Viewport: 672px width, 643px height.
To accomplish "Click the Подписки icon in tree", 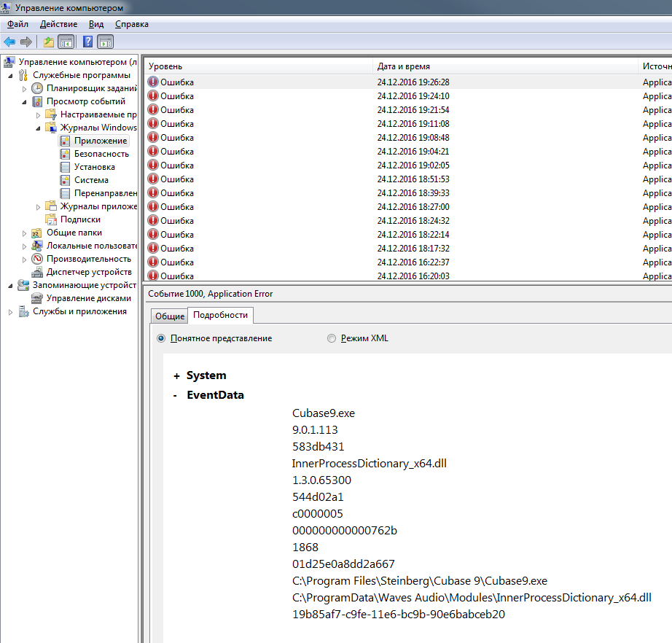I will 51,219.
